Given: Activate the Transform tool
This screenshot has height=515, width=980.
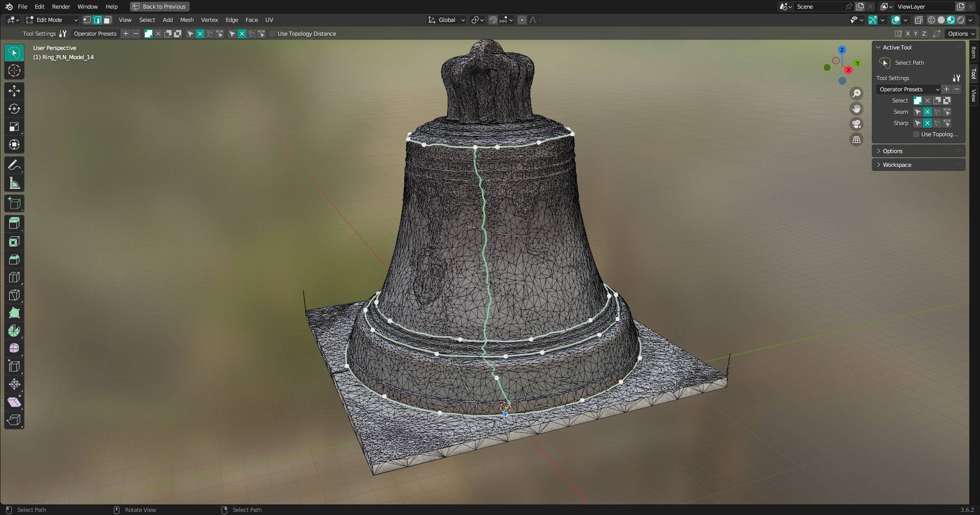Looking at the screenshot, I should 14,144.
